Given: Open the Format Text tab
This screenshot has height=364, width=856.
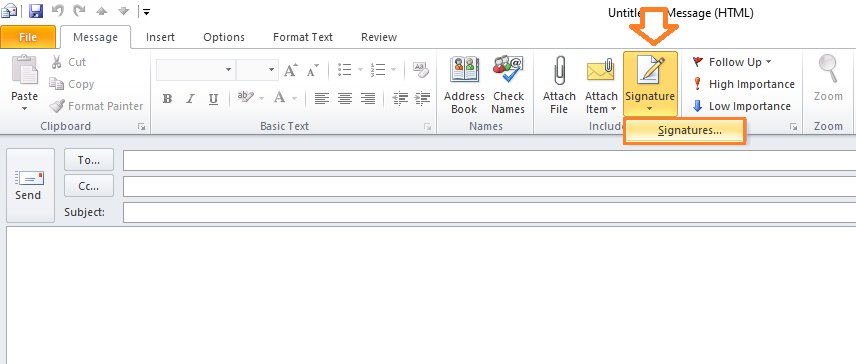Looking at the screenshot, I should (303, 37).
